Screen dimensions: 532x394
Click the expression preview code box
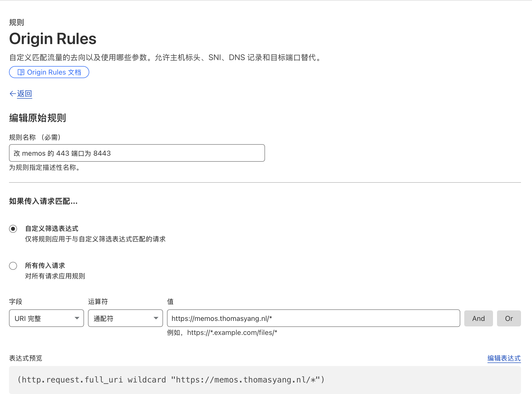tap(265, 380)
